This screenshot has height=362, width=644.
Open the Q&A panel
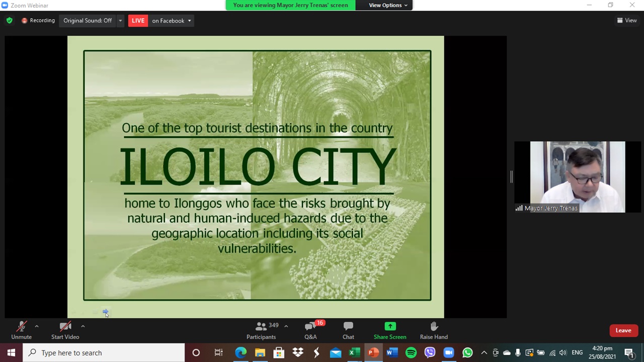(x=310, y=330)
